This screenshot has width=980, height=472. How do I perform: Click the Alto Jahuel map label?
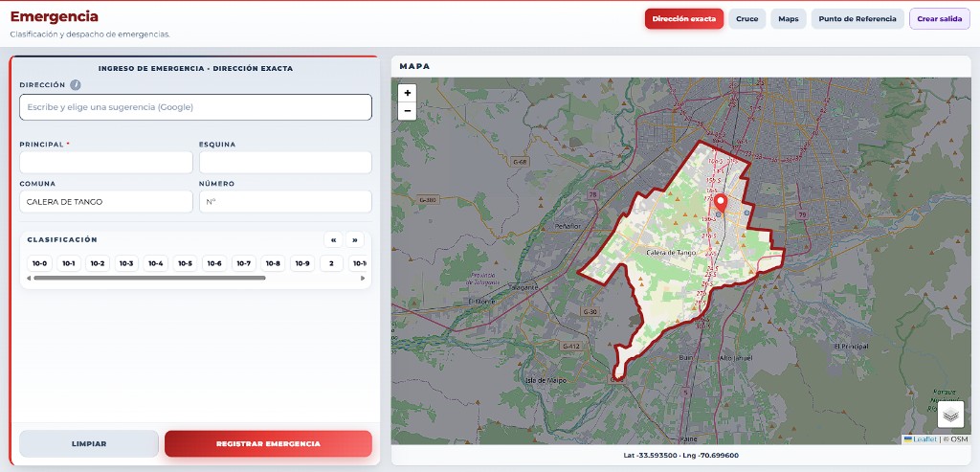click(734, 358)
